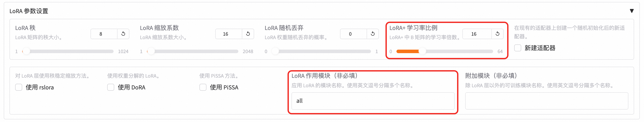Reset the LoRA 缩放系数 value icon
Screen dimensions: 644x122
(248, 34)
